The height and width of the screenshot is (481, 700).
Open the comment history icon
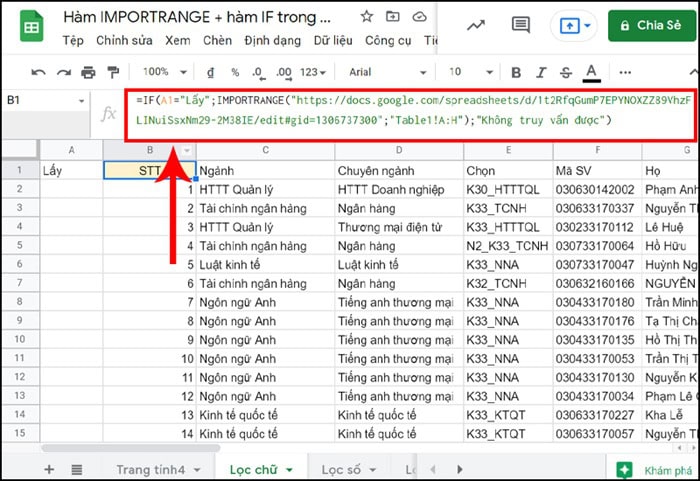[520, 25]
